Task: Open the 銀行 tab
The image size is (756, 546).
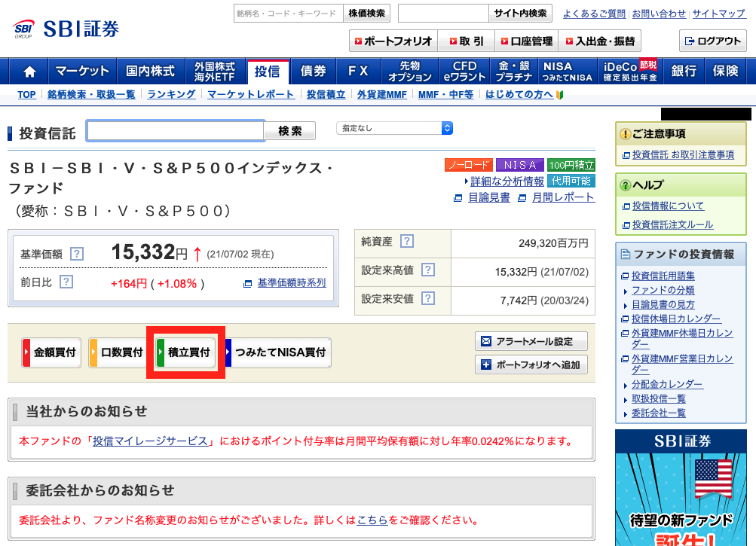Action: pos(684,72)
